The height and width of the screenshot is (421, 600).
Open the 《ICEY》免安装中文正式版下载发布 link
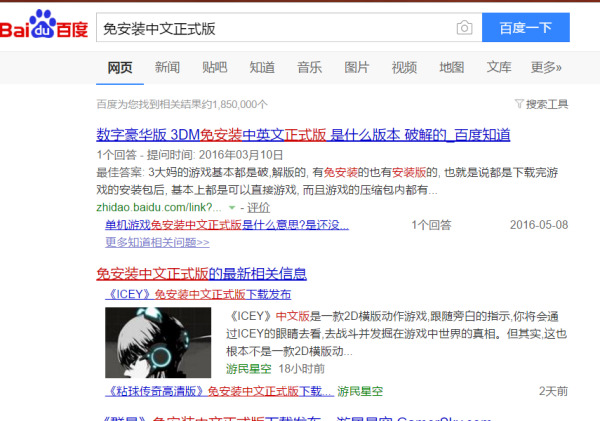pos(198,294)
